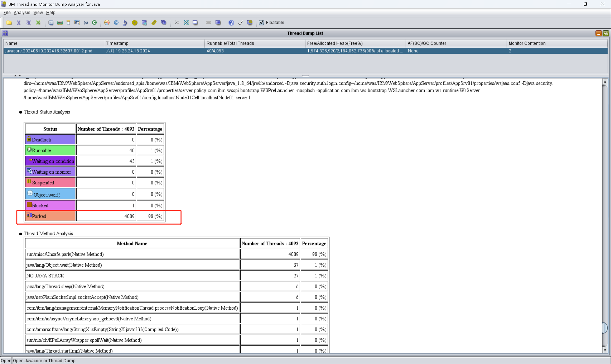Select javacore.20240619.232416.32637.0012.phd row
This screenshot has width=611, height=364.
point(305,51)
